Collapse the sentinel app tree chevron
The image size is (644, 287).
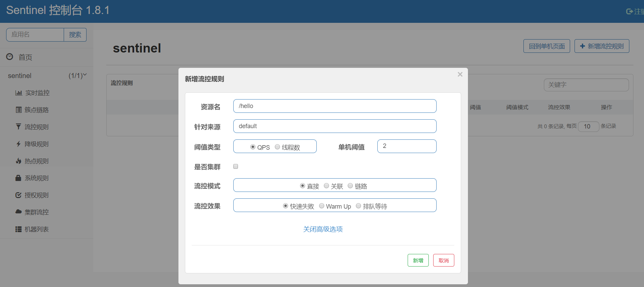tap(85, 75)
